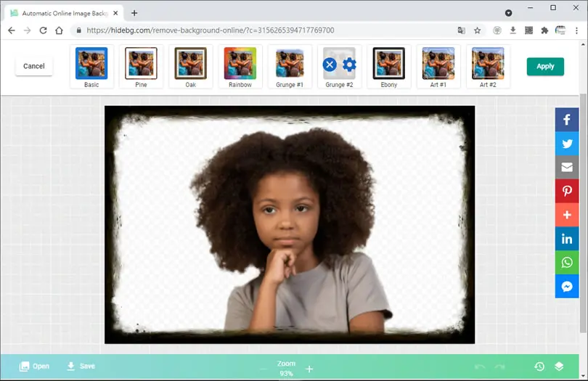
Task: Click the zoom in plus button
Action: pyautogui.click(x=309, y=369)
